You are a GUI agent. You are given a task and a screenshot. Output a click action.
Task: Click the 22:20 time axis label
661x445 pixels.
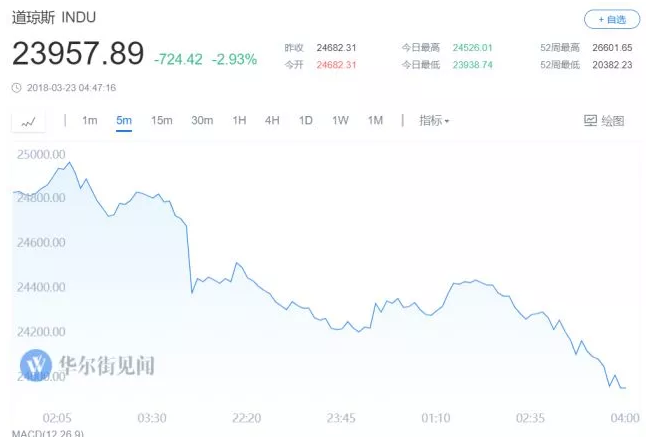[247, 418]
